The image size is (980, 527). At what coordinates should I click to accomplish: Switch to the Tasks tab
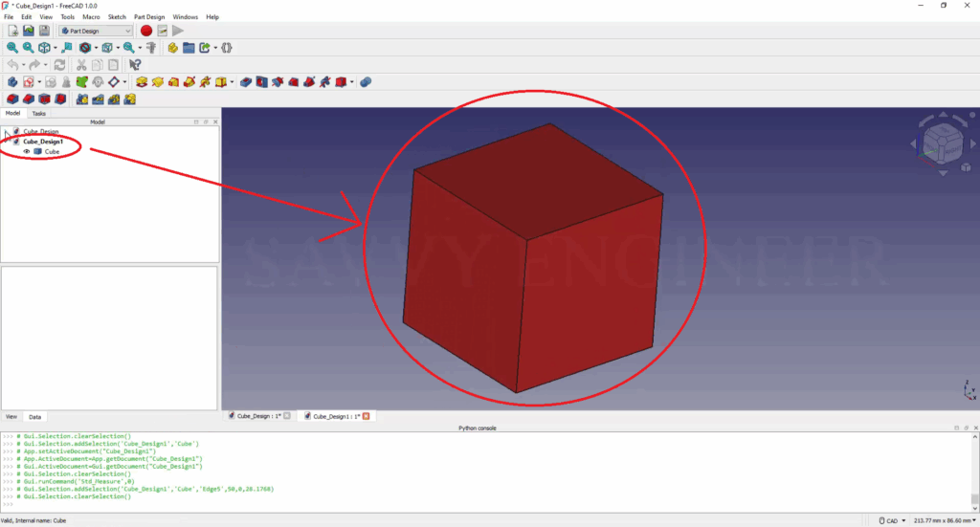39,113
